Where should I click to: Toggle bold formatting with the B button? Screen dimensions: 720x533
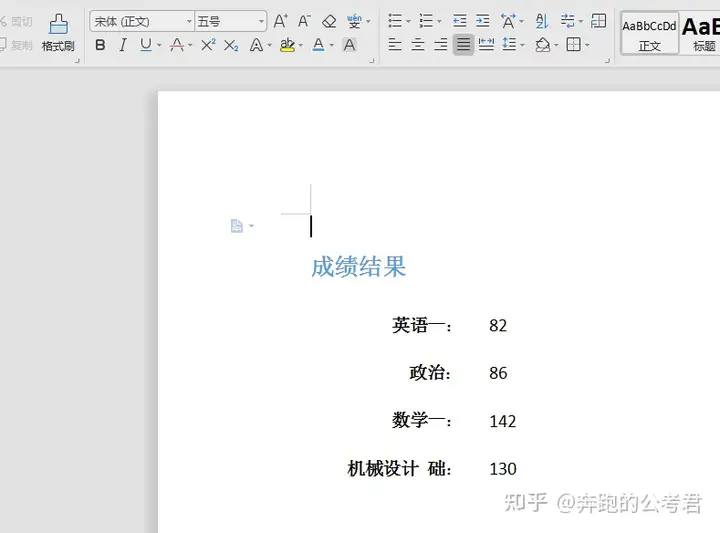point(100,45)
